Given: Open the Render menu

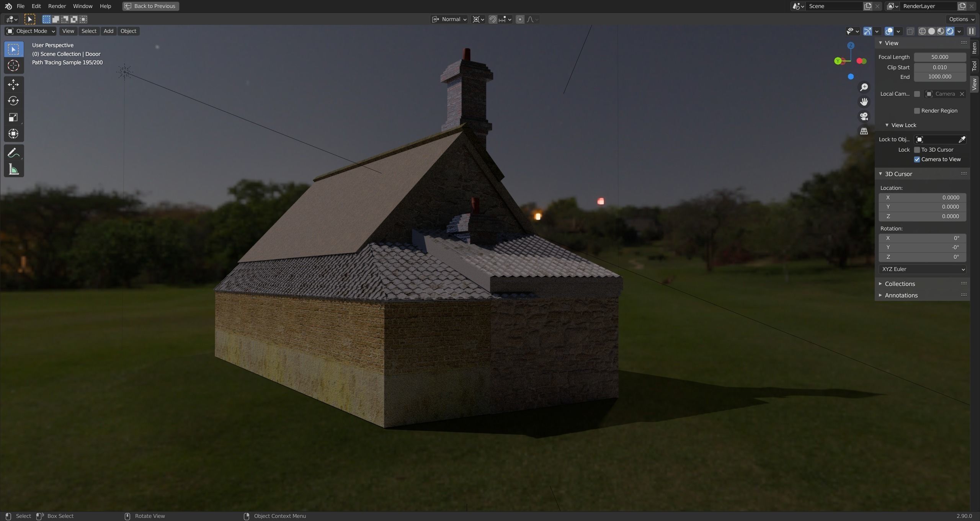Looking at the screenshot, I should (57, 6).
